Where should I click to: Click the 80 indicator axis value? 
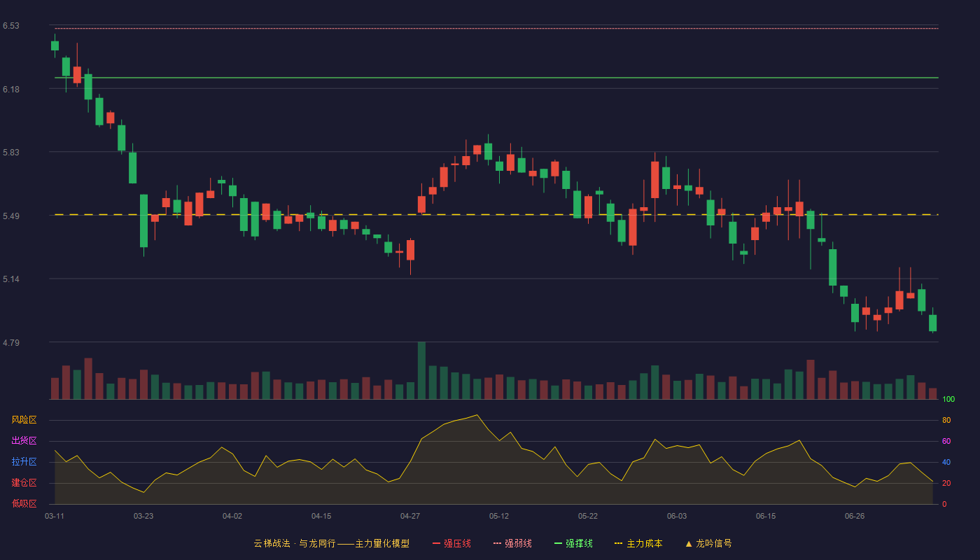[x=946, y=420]
